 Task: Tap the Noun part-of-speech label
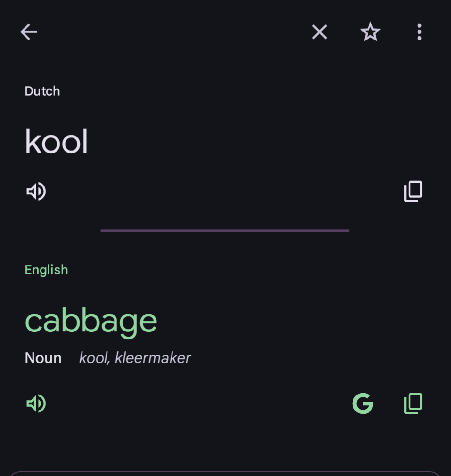click(x=43, y=358)
